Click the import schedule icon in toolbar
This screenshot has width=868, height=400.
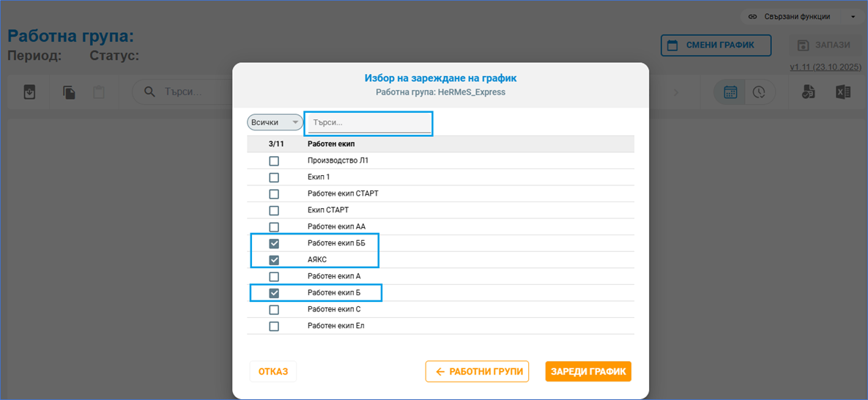click(29, 92)
